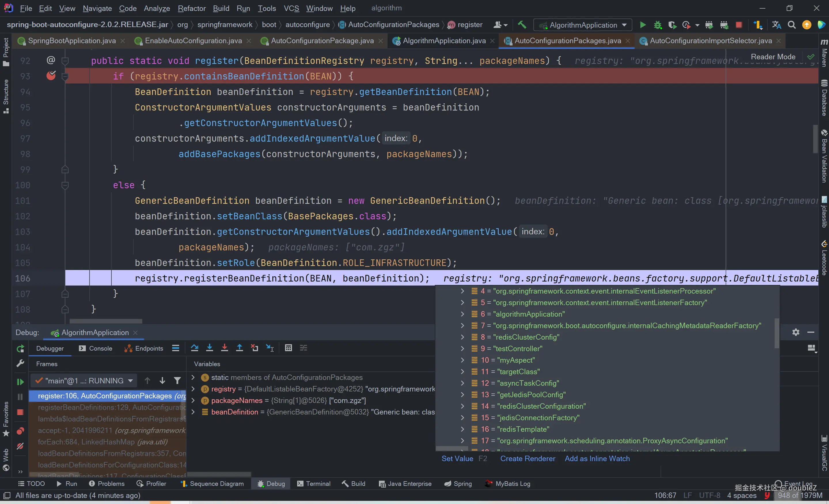Click the Build Project hammer icon
This screenshot has height=504, width=829.
point(522,24)
